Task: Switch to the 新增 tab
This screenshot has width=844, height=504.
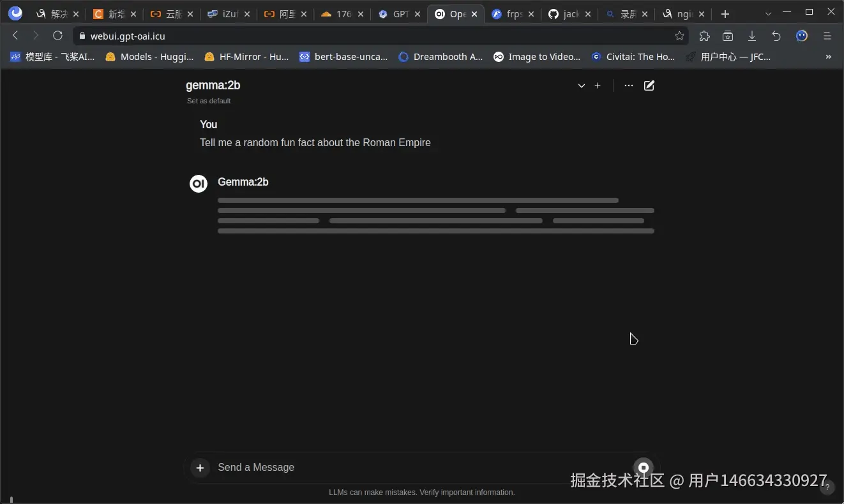Action: pyautogui.click(x=116, y=14)
